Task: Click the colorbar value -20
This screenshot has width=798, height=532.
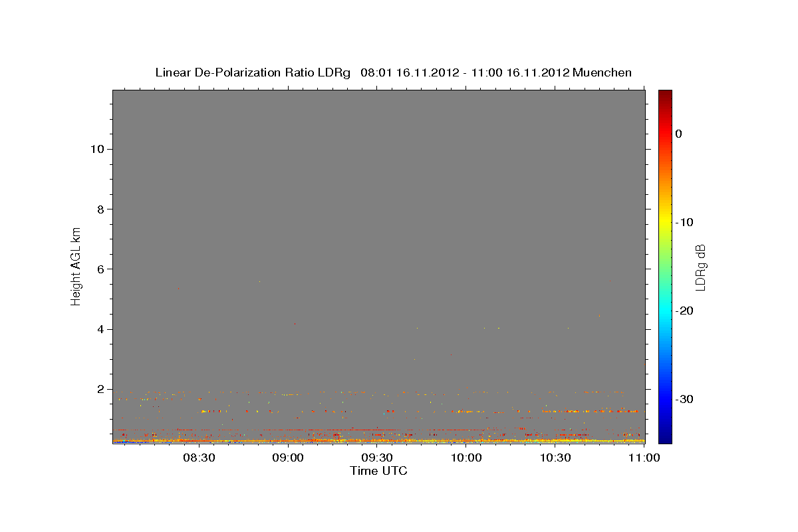Action: click(685, 311)
